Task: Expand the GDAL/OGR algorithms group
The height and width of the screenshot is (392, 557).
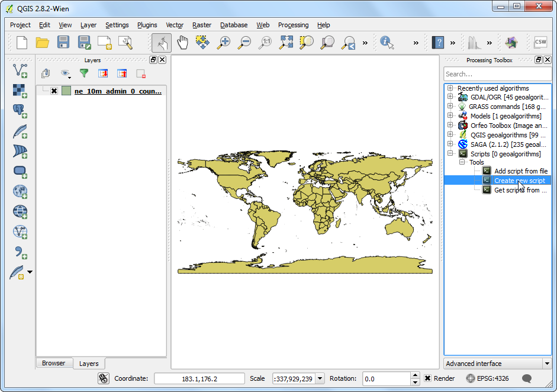Action: pyautogui.click(x=450, y=97)
